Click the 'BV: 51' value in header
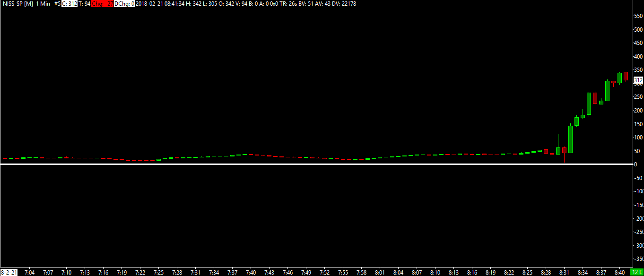 (306, 3)
